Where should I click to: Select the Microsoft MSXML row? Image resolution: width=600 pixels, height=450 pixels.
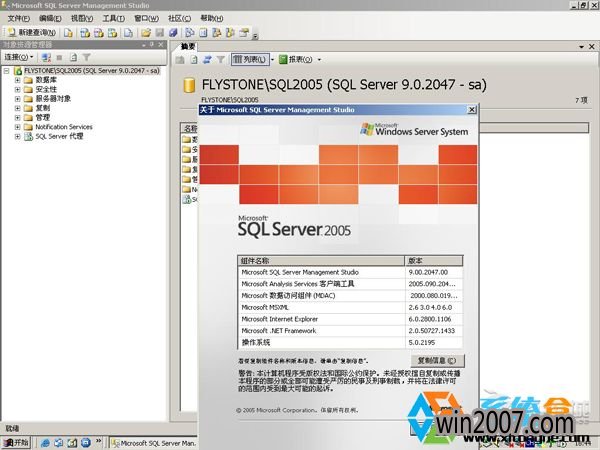[350, 307]
